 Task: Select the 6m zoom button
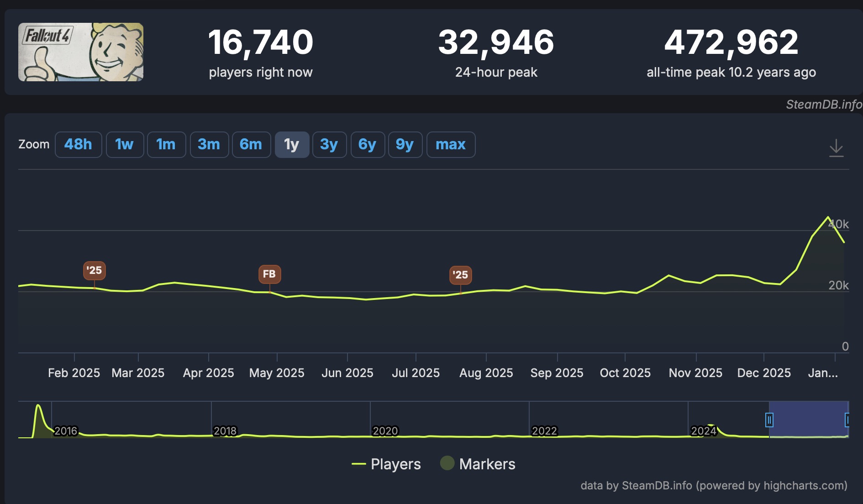click(251, 145)
